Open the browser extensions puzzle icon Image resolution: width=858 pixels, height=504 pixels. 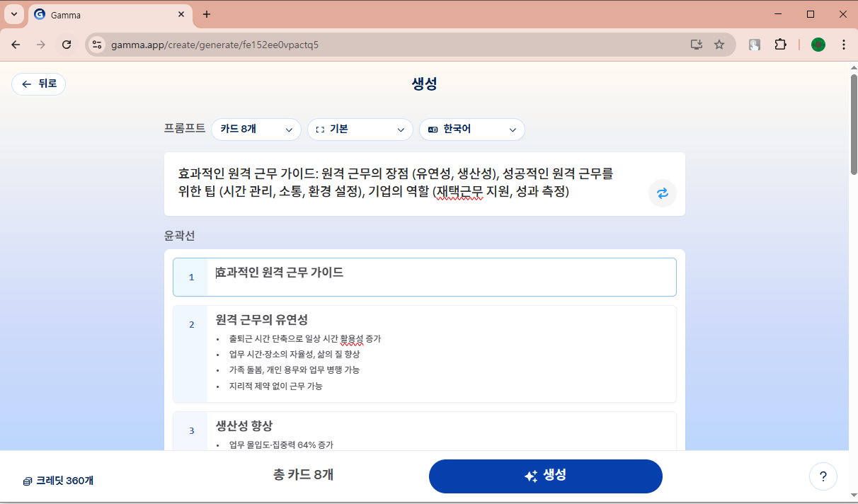[780, 45]
